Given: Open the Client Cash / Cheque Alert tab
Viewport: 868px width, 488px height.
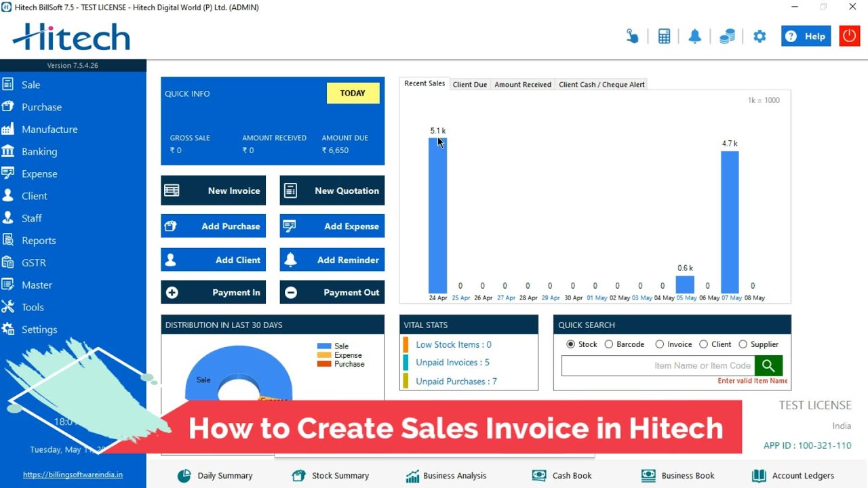Looking at the screenshot, I should (x=601, y=85).
